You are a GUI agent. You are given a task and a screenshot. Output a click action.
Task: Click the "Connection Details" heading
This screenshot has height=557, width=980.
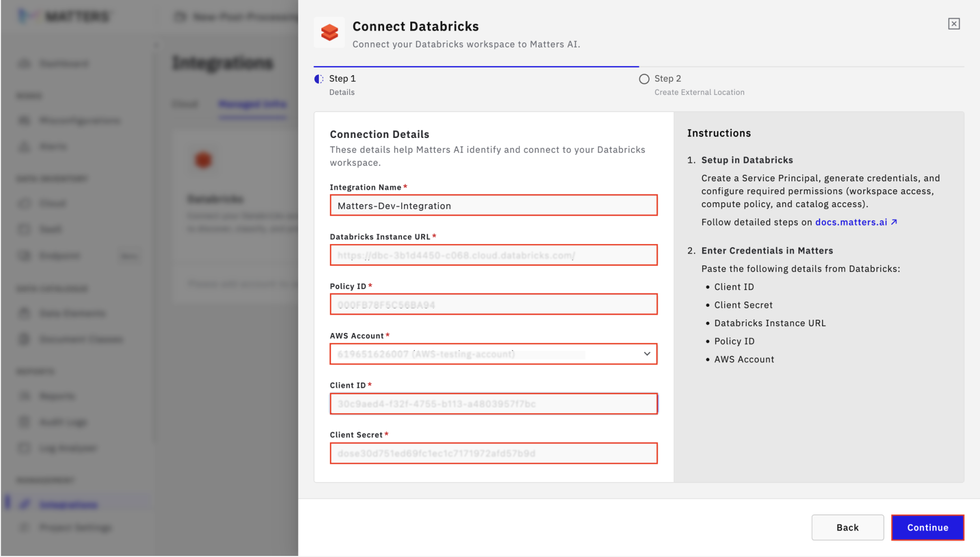pyautogui.click(x=380, y=134)
